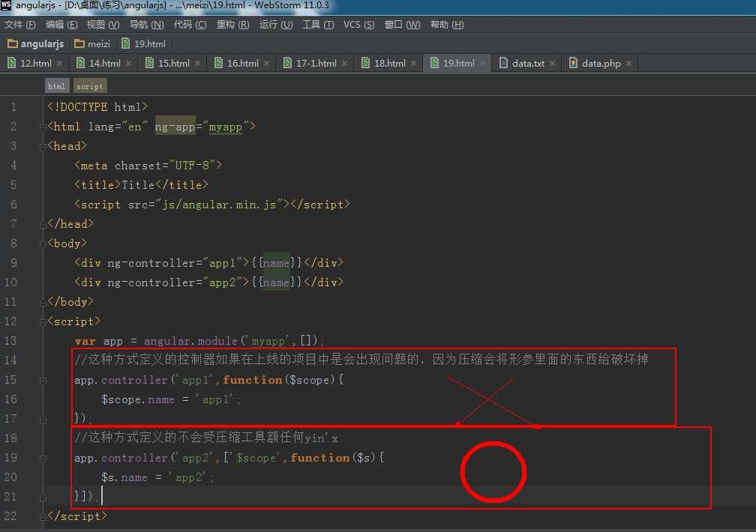
Task: Click the 19.html breadcrumb file
Action: (143, 44)
